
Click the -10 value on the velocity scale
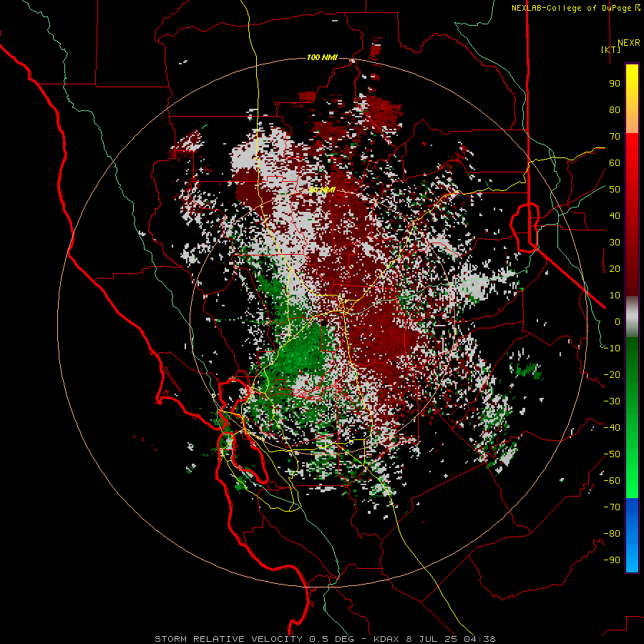tap(612, 348)
